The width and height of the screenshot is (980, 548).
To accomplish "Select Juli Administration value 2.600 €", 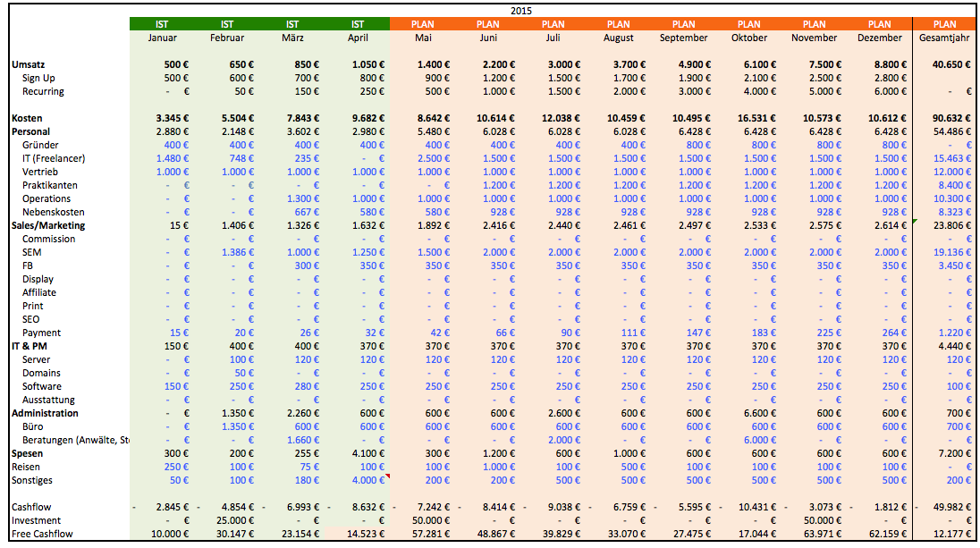I will [x=563, y=413].
